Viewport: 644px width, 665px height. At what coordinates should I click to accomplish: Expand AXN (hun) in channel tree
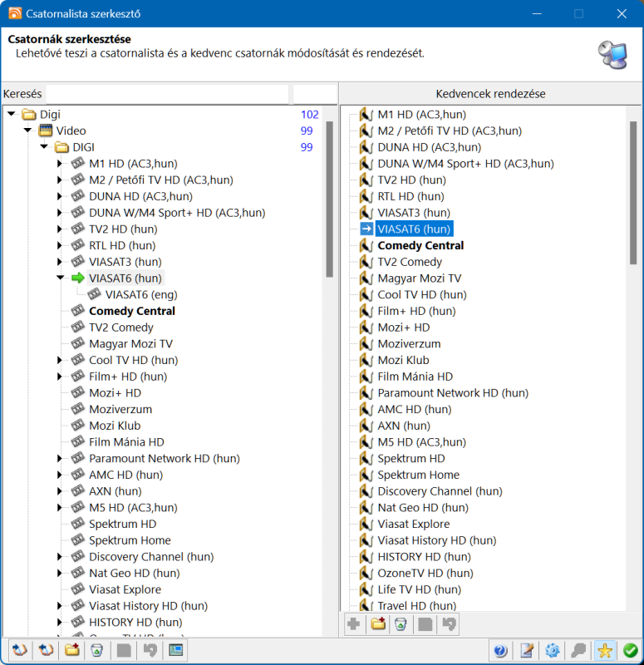click(x=60, y=491)
